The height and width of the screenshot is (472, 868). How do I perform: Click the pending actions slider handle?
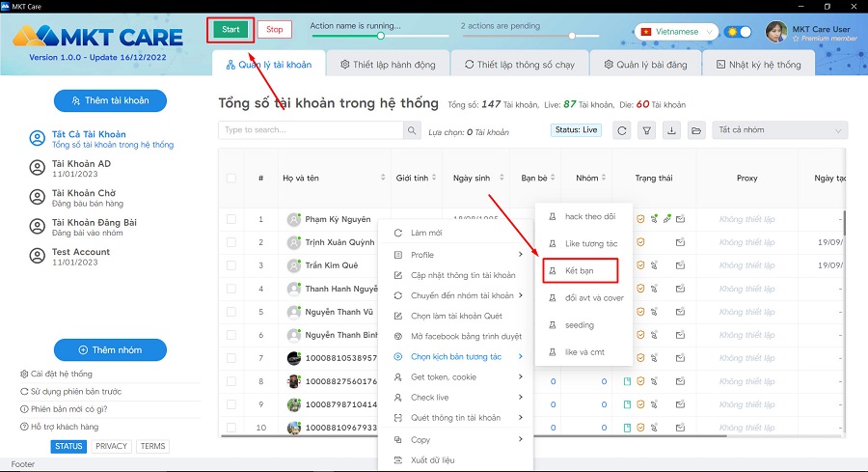coord(572,36)
